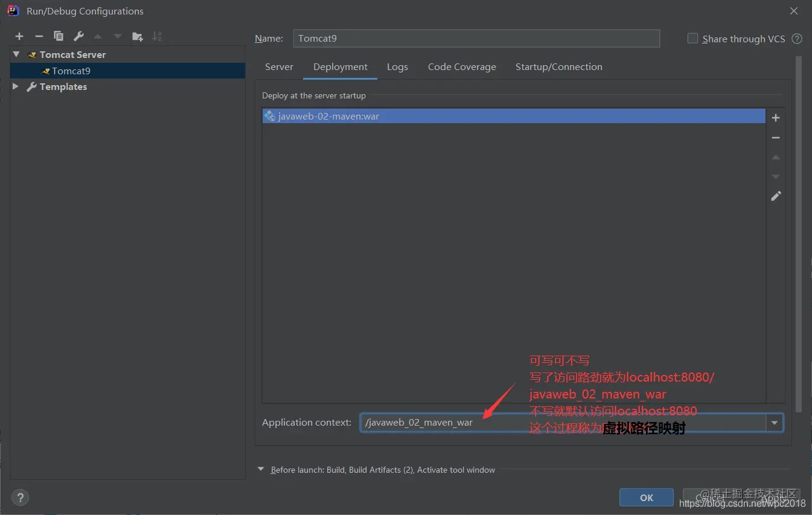Image resolution: width=812 pixels, height=515 pixels.
Task: Click the right-side vertical scrollbar
Action: [x=799, y=235]
